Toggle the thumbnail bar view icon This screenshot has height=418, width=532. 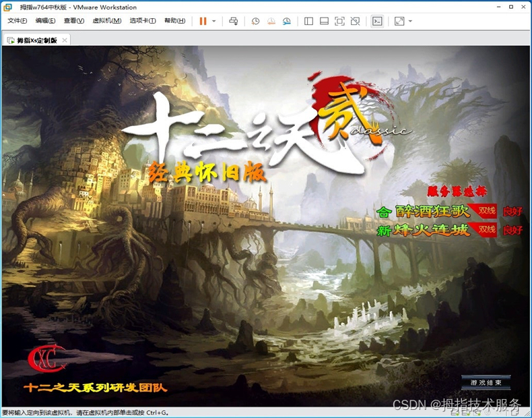tap(324, 21)
